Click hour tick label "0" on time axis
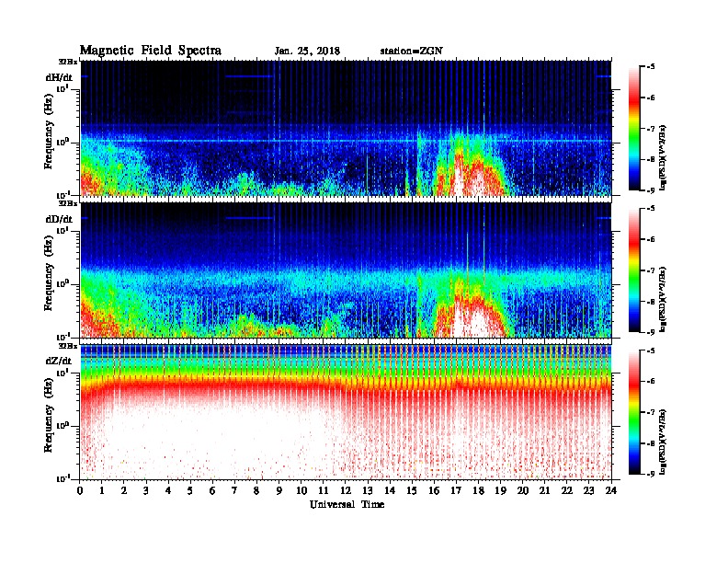Viewport: 728px width, 563px height. 80,490
